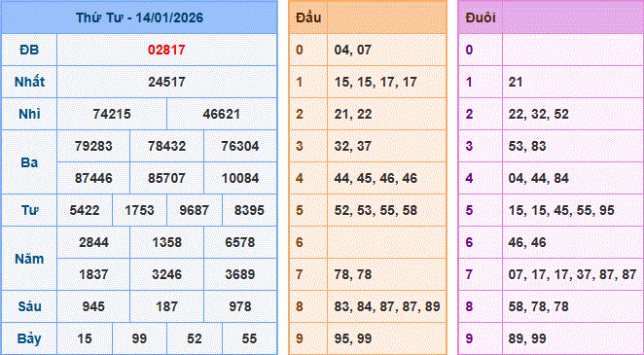This screenshot has width=644, height=355.
Task: Click the Đuôi values 89, 99
Action: (527, 339)
